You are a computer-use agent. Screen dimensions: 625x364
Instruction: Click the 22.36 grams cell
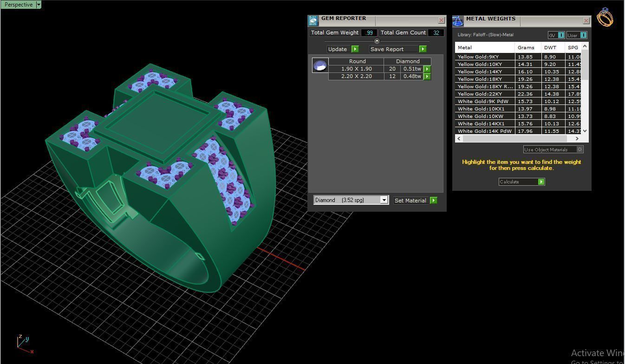[528, 94]
